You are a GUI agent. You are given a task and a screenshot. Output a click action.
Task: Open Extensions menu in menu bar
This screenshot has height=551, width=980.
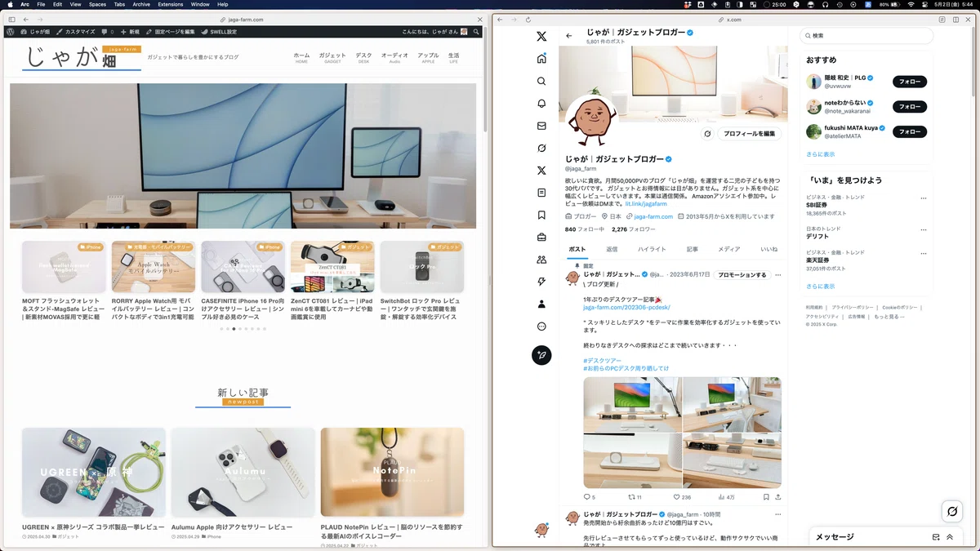coord(170,4)
